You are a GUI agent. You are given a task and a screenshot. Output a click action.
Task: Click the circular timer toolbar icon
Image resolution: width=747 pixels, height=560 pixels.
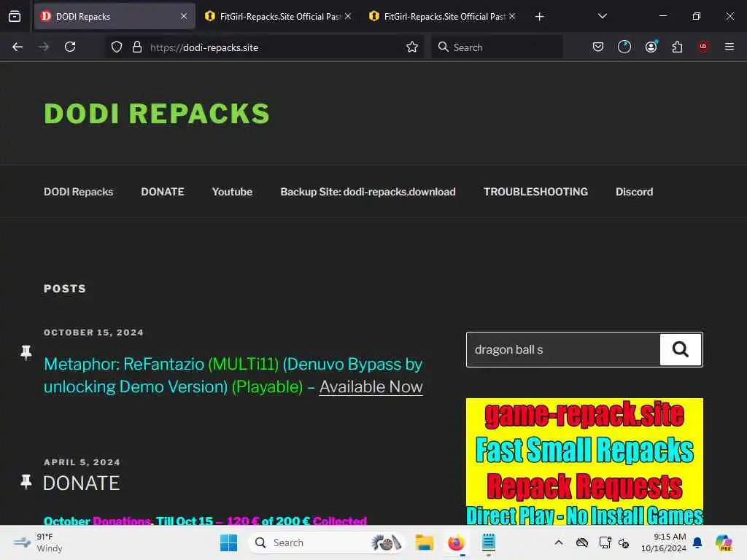[x=624, y=47]
